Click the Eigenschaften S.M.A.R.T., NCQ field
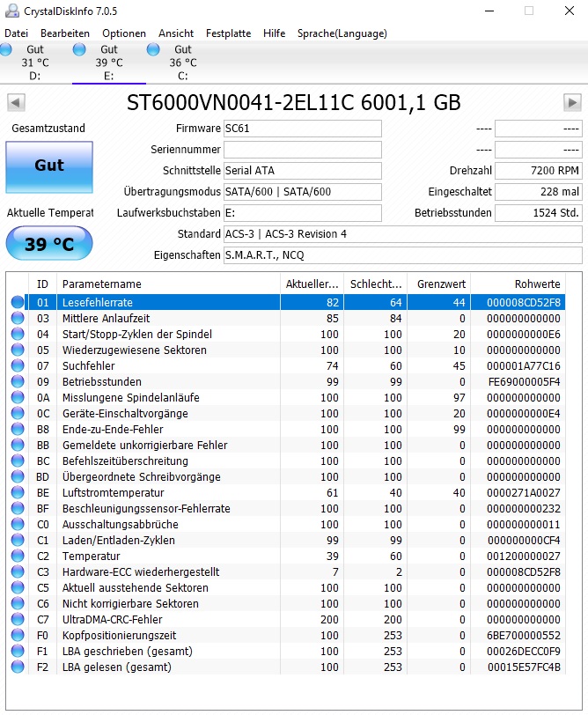 click(403, 254)
